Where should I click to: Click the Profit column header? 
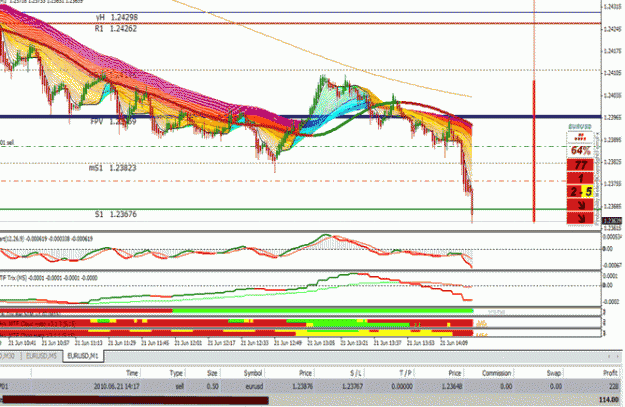click(610, 373)
